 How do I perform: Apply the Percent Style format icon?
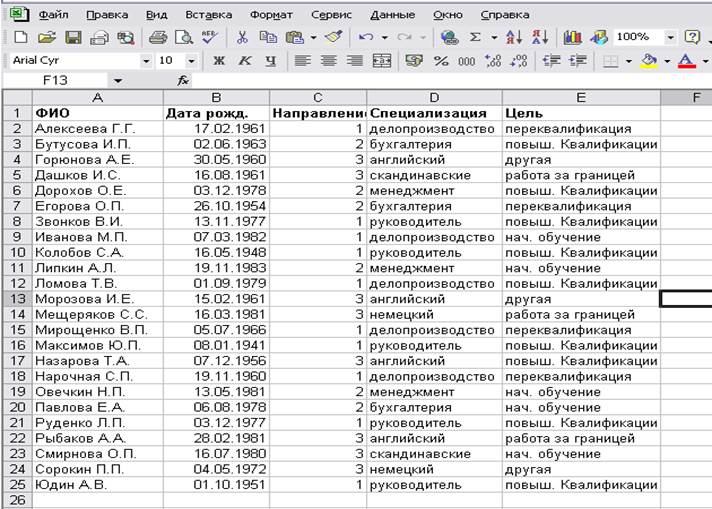coord(441,61)
